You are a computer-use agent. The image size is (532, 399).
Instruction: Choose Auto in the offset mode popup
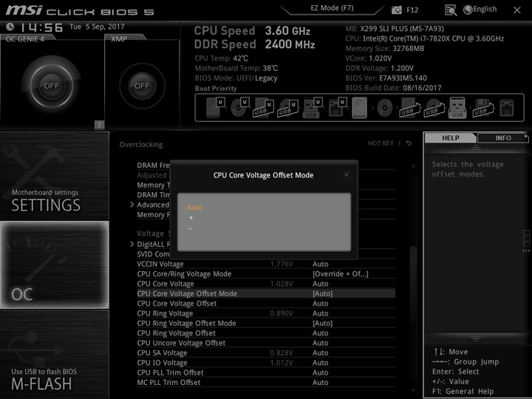195,208
